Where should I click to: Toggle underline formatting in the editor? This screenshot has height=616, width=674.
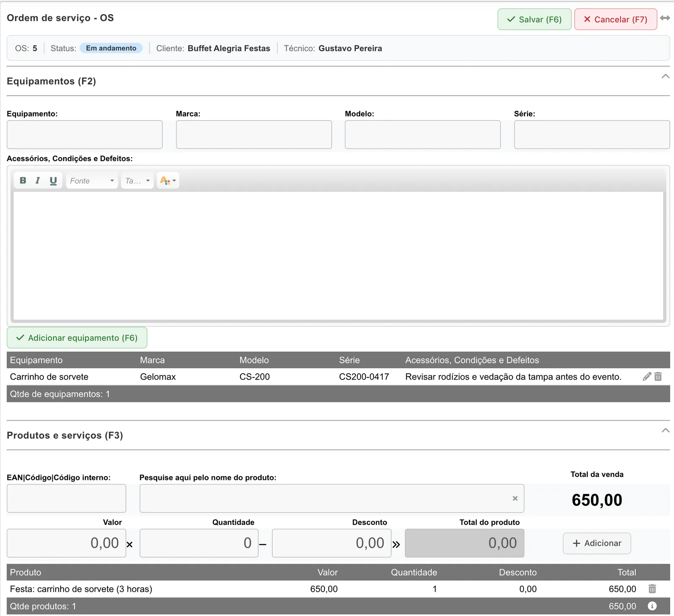(53, 180)
